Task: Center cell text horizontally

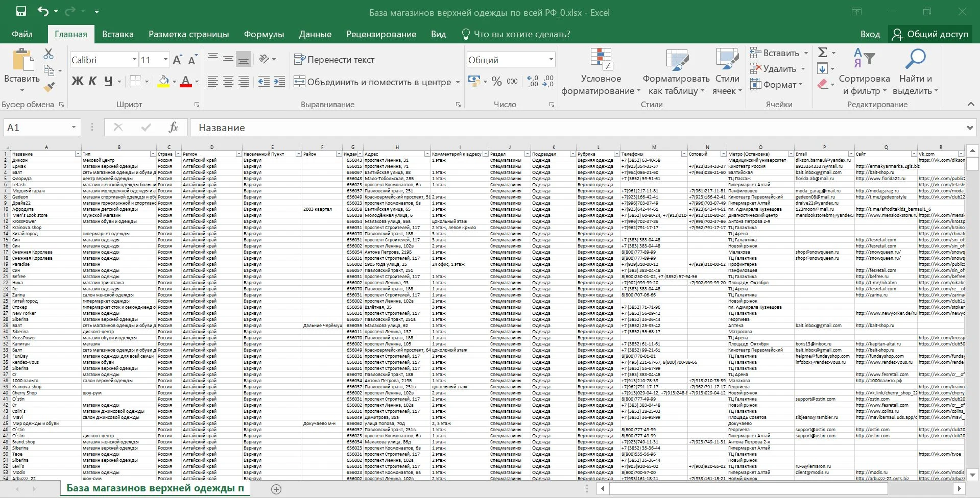Action: [x=228, y=81]
